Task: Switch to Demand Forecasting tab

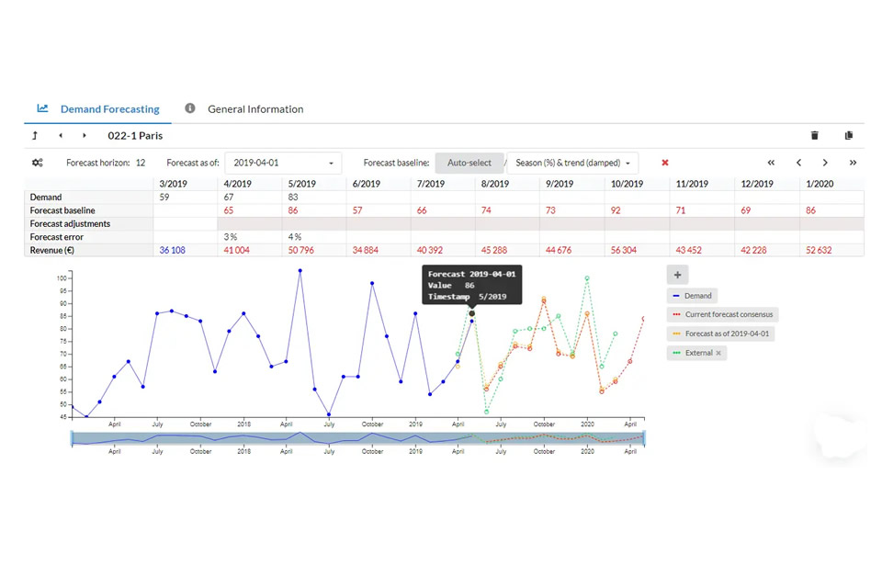Action: click(99, 108)
